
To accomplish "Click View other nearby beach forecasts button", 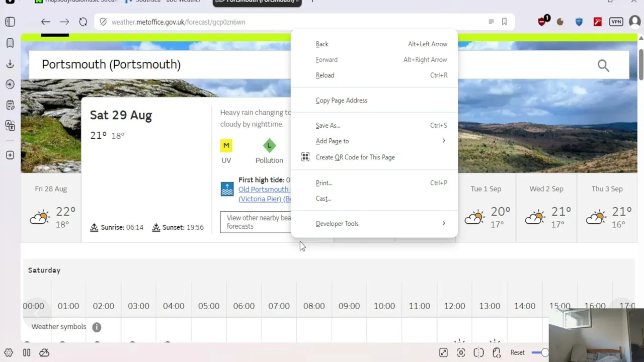I will coord(256,222).
